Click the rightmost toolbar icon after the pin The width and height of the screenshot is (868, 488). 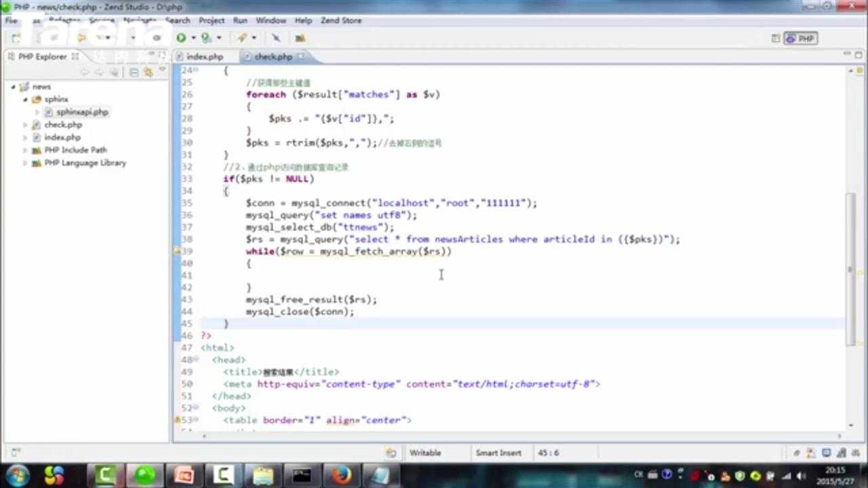point(300,38)
